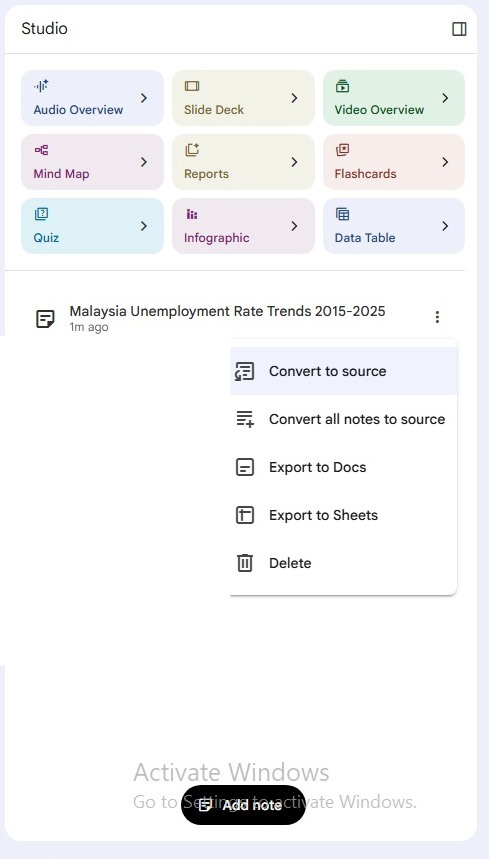The image size is (489, 859).
Task: Open the note's three-dot more menu
Action: (x=437, y=317)
